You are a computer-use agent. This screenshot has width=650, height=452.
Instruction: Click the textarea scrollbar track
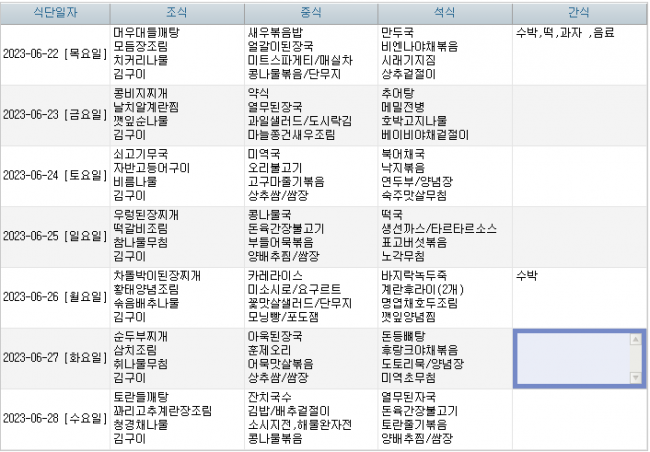tap(635, 359)
